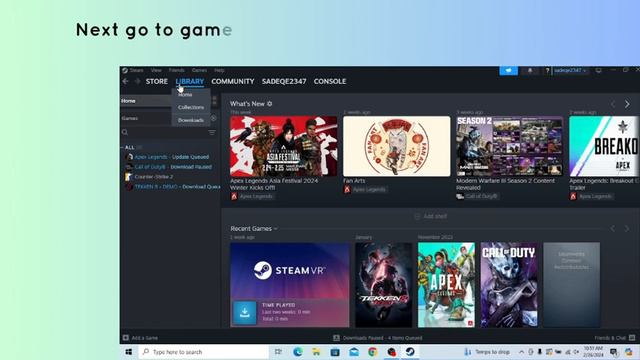Open the Windows Start menu
This screenshot has height=360, width=640.
[x=129, y=352]
